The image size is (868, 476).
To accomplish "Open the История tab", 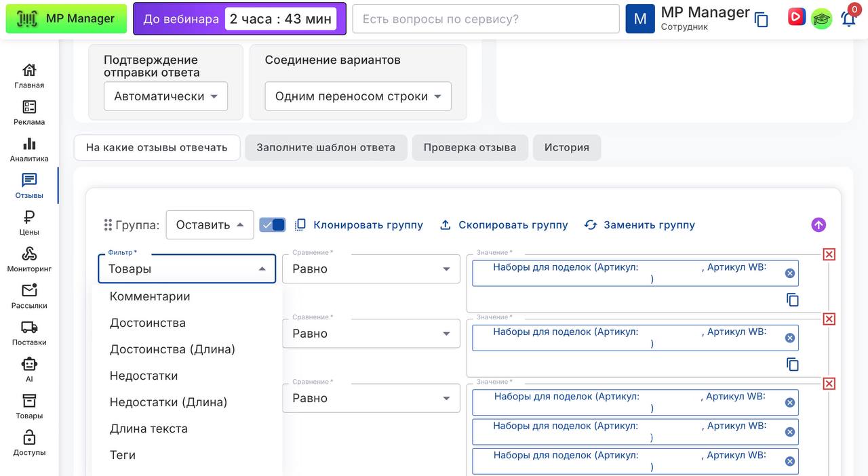I will coord(566,147).
